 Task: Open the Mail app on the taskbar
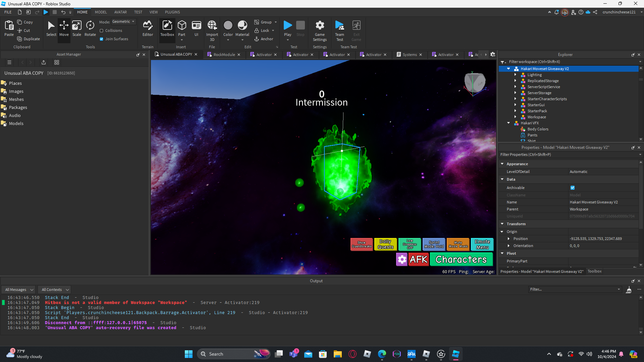308,354
